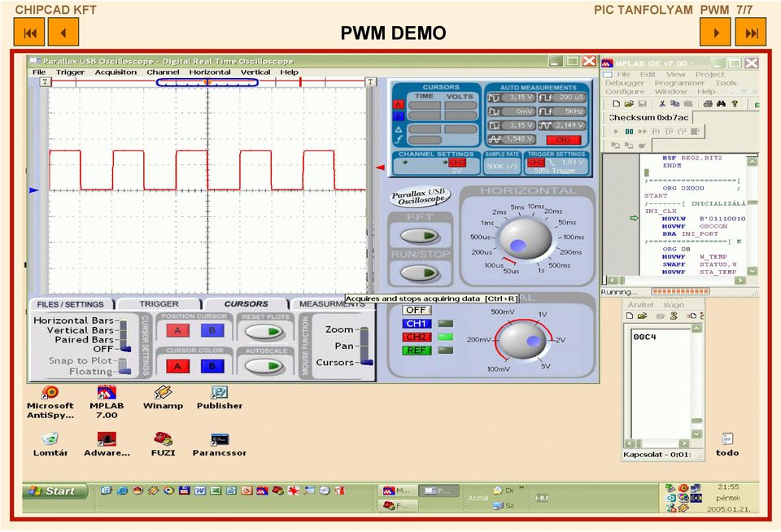Viewport: 781px width, 532px height.
Task: Click Internet Explorer icon in quick launch
Action: point(122,491)
